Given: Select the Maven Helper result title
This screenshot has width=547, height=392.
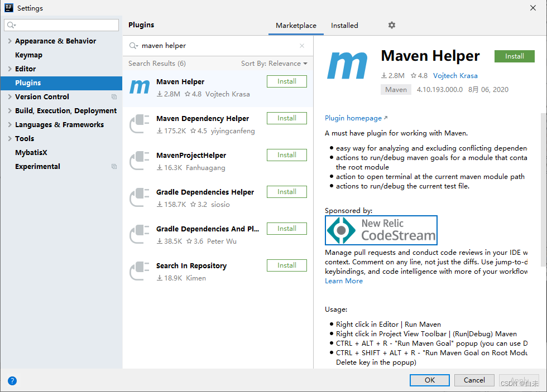Looking at the screenshot, I should coord(180,81).
